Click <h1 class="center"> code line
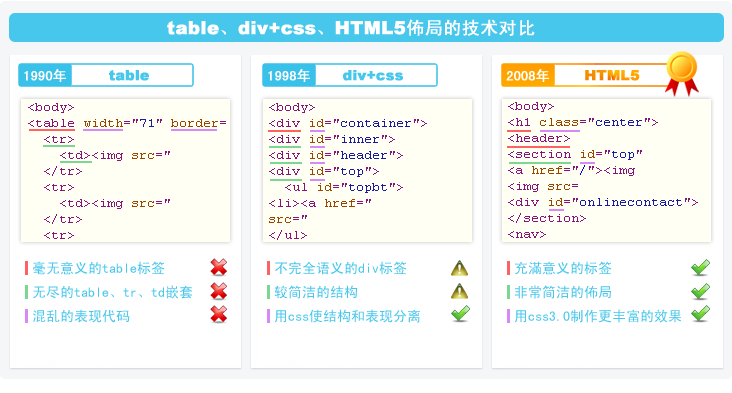Viewport: 732px width, 393px height. (x=583, y=122)
